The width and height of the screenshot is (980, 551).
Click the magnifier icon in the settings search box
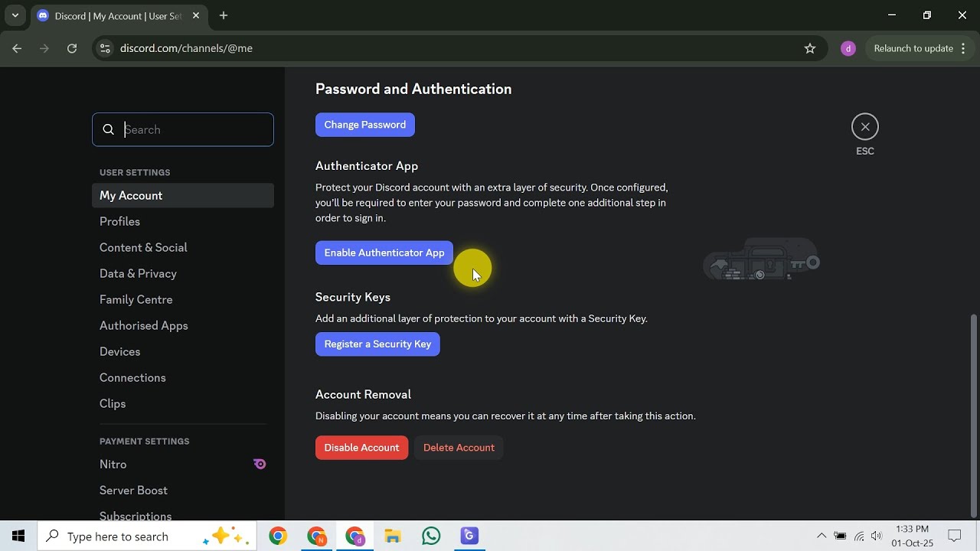109,130
